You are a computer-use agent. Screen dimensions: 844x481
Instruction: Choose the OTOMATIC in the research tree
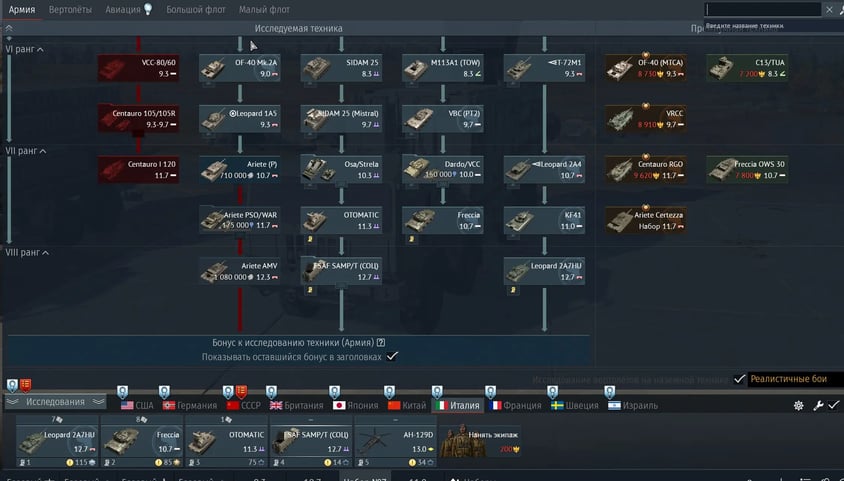341,220
